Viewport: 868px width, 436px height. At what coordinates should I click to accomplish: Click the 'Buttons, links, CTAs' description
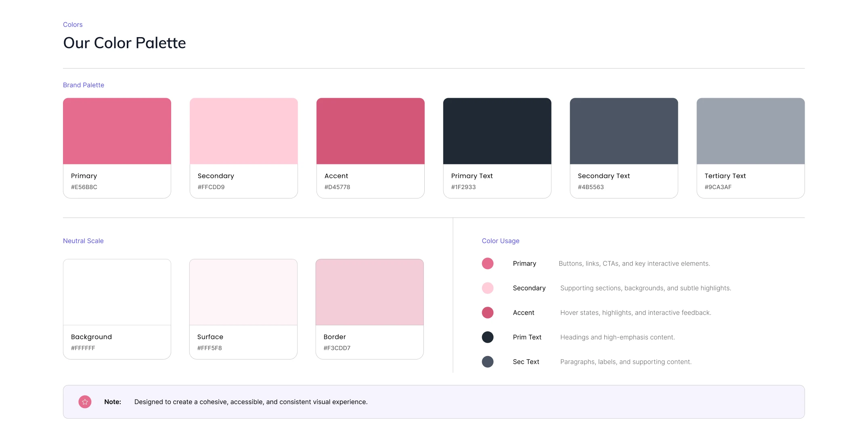click(634, 263)
